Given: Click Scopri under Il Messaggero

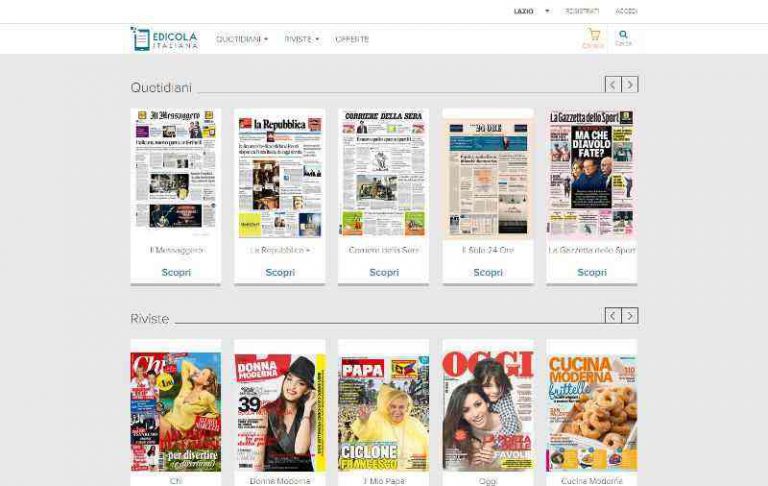Looking at the screenshot, I should pyautogui.click(x=176, y=272).
